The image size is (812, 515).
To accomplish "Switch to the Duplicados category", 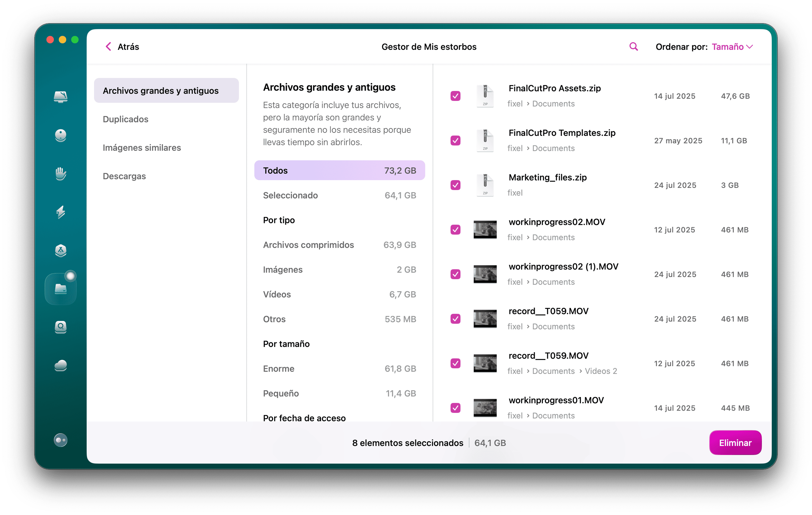I will (125, 119).
